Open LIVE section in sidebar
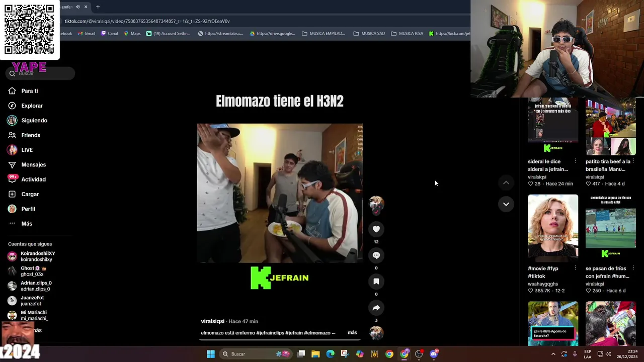Image resolution: width=644 pixels, height=362 pixels. pyautogui.click(x=27, y=150)
